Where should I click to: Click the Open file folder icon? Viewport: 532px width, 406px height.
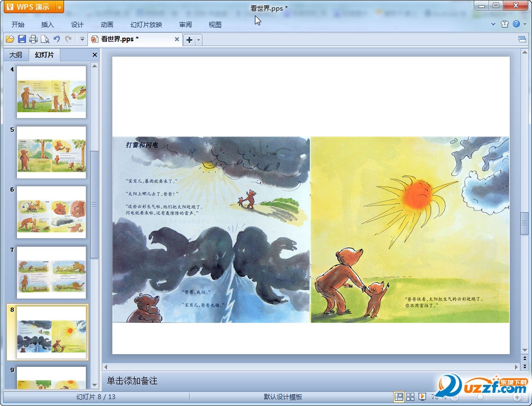(10, 39)
